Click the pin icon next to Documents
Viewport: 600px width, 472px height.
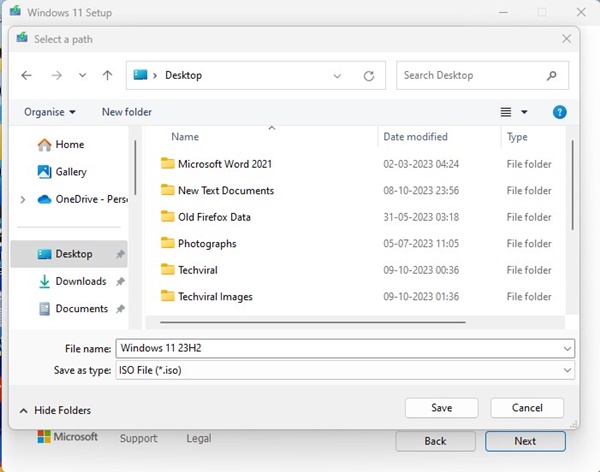click(x=120, y=309)
